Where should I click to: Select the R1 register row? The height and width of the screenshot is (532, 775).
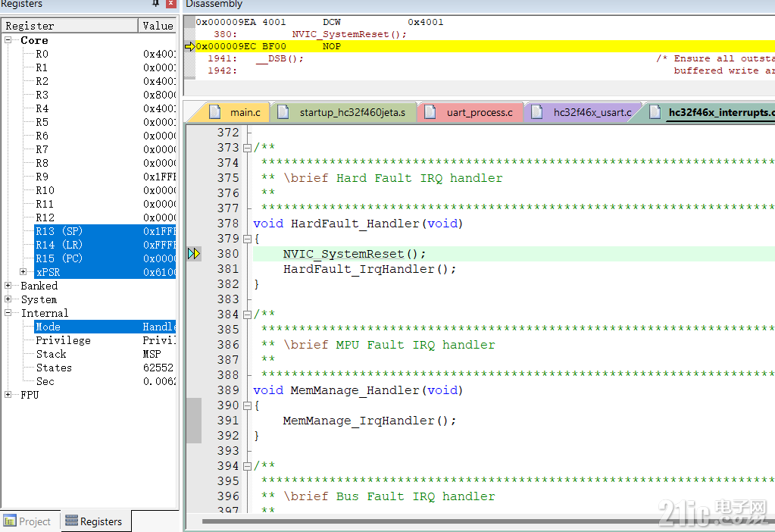pos(105,67)
